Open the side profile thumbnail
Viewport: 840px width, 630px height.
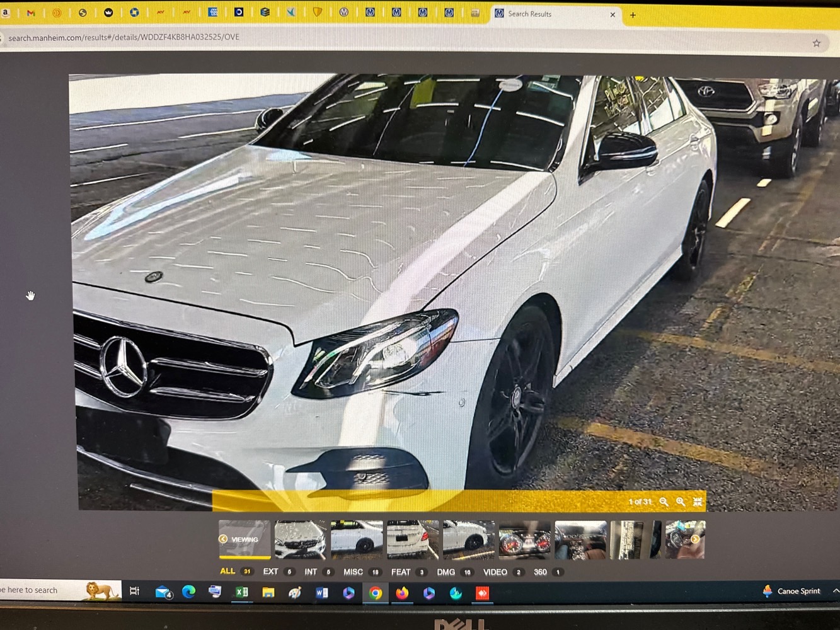point(357,539)
